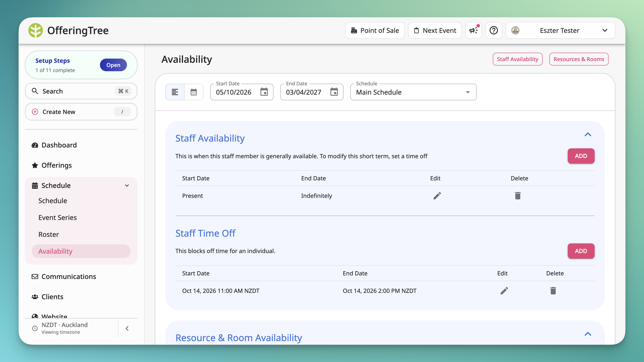Collapse the Resource & Room Availability chevron
Viewport: 644px width, 362px height.
[x=588, y=334]
